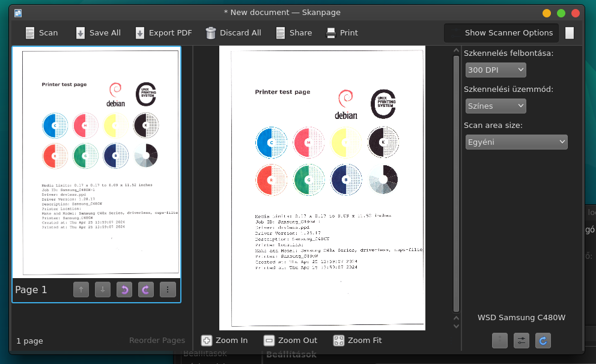Viewport: 596px width, 364px height.
Task: Toggle Show Scanner Options
Action: pyautogui.click(x=501, y=32)
